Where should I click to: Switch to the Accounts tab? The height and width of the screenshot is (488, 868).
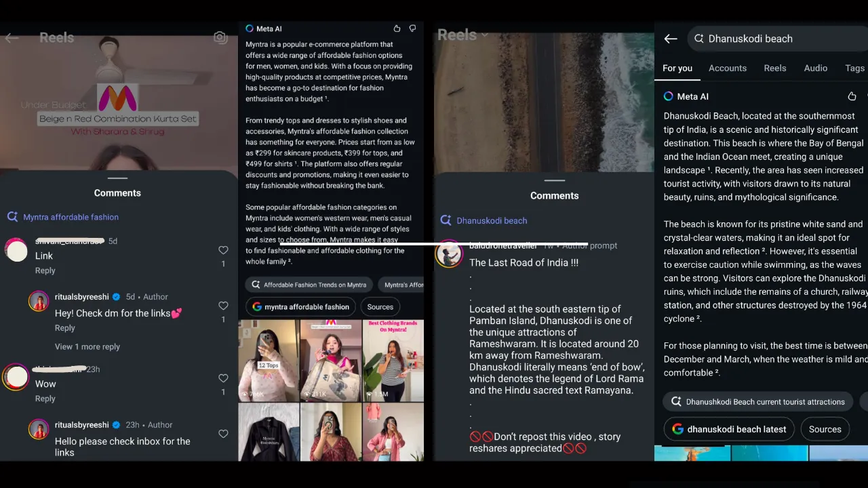(728, 68)
